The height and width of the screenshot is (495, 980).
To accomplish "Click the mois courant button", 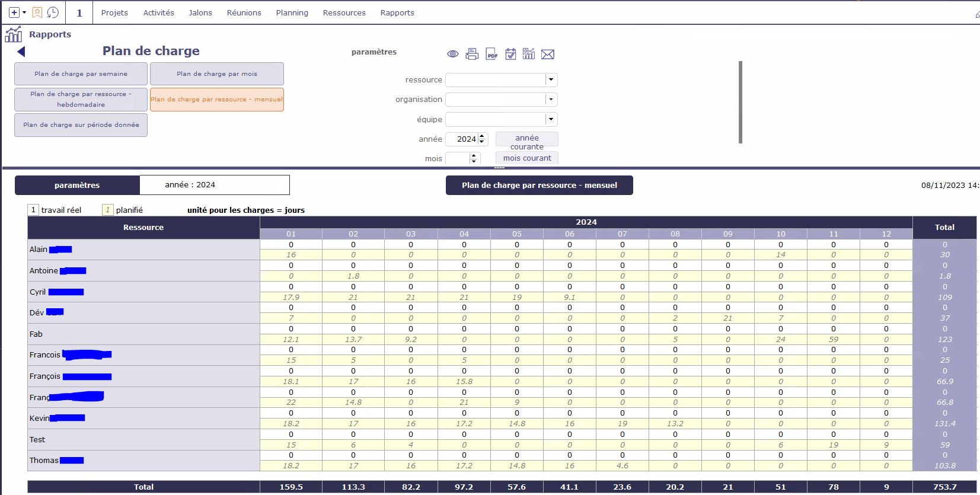I will [526, 158].
